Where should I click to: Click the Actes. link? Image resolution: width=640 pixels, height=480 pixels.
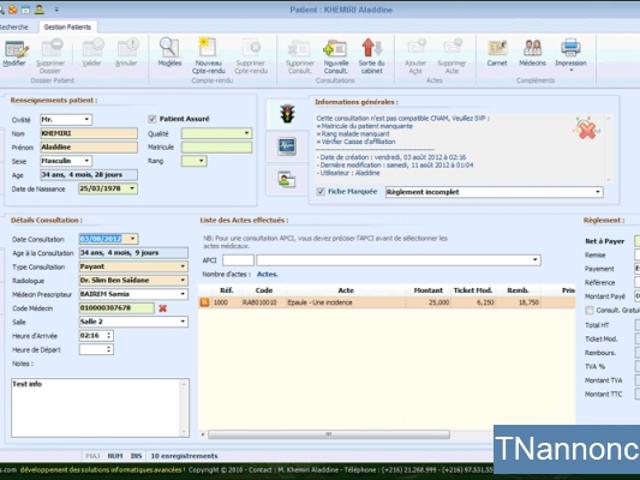coord(267,274)
